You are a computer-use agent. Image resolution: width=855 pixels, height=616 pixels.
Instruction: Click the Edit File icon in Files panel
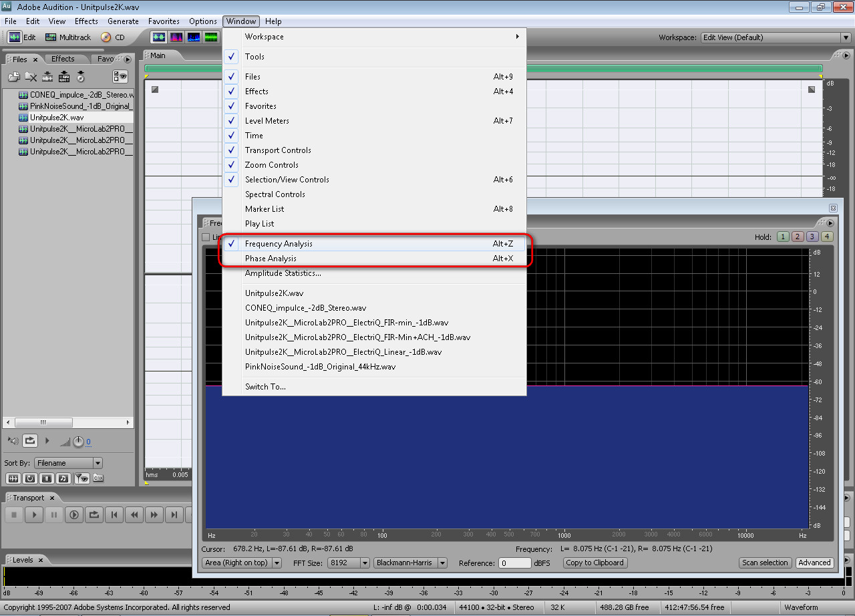[47, 77]
